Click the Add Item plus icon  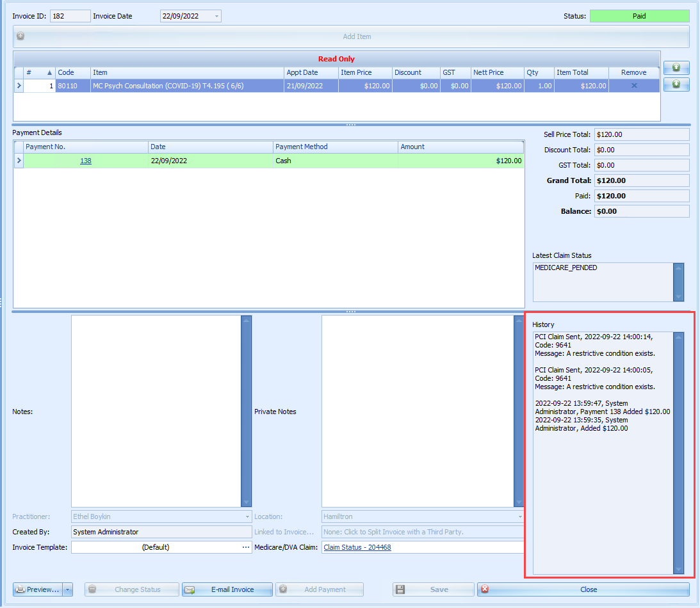[20, 36]
